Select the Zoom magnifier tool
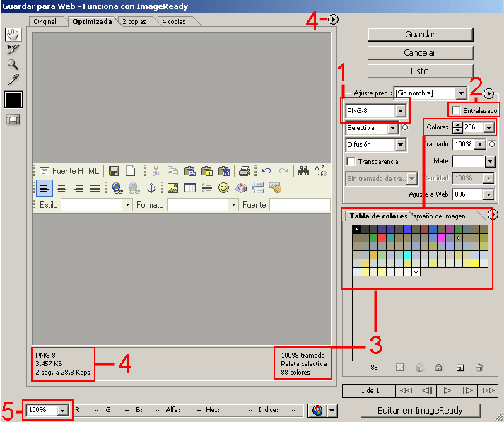Viewport: 504px width, 422px height. [13, 64]
